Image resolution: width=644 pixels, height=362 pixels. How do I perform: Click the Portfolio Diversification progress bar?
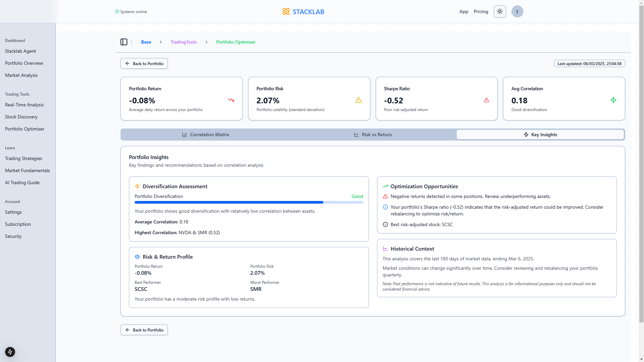248,202
